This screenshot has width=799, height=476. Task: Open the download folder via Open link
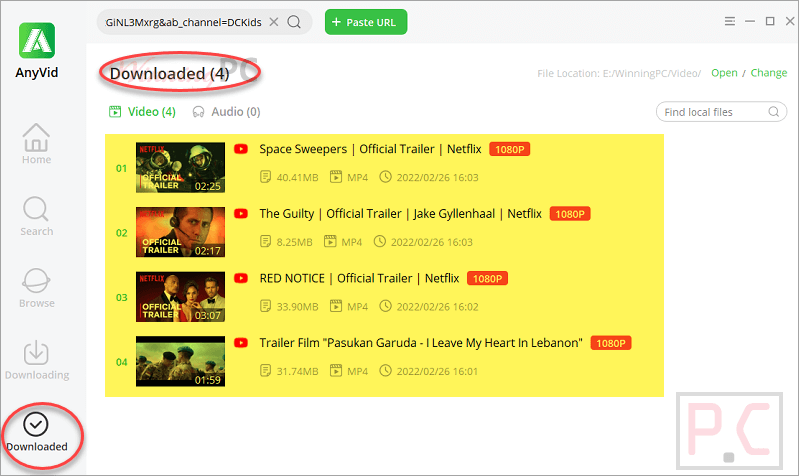coord(724,73)
